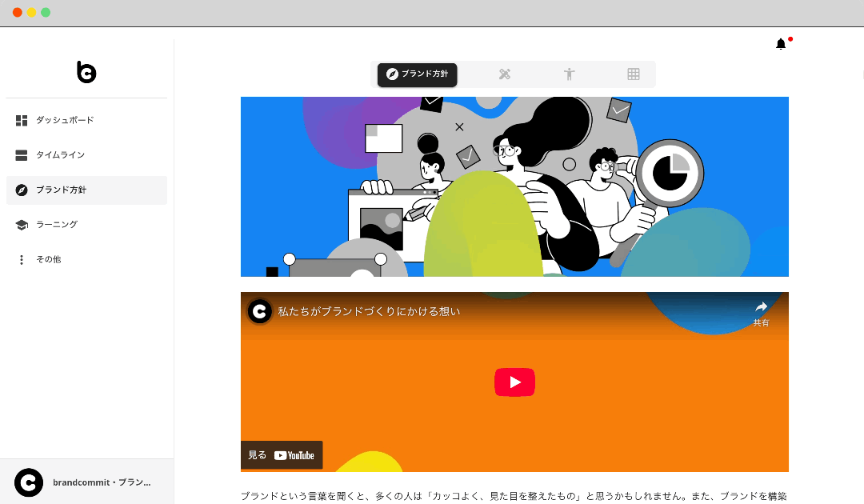Open the ダッシュボード sidebar icon
Image resolution: width=864 pixels, height=504 pixels.
click(x=22, y=120)
